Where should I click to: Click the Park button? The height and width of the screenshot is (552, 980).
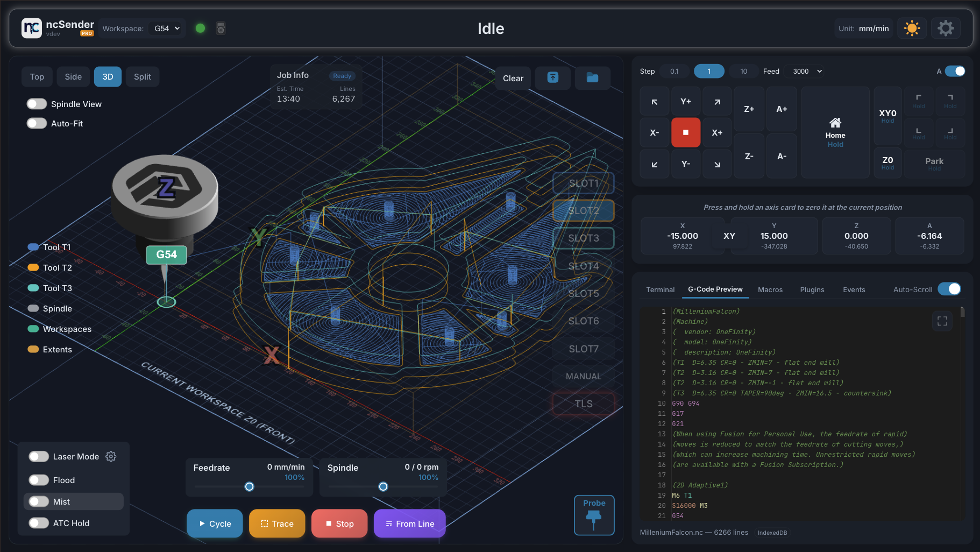[934, 164]
